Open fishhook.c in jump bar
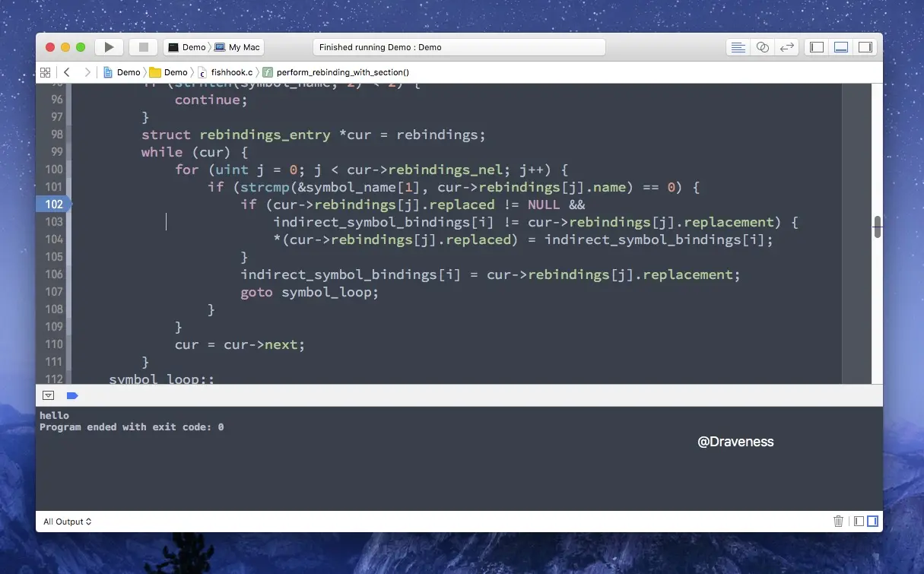The width and height of the screenshot is (924, 574). click(x=225, y=72)
